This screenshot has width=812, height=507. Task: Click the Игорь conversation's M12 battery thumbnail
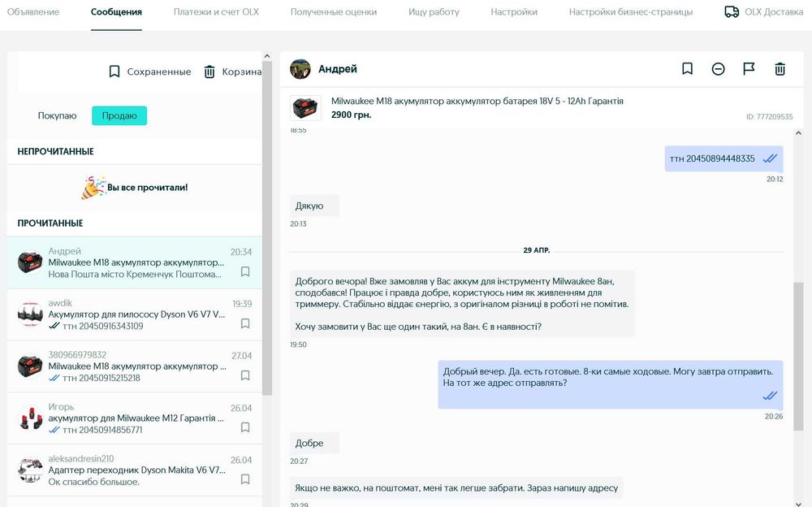(x=30, y=418)
